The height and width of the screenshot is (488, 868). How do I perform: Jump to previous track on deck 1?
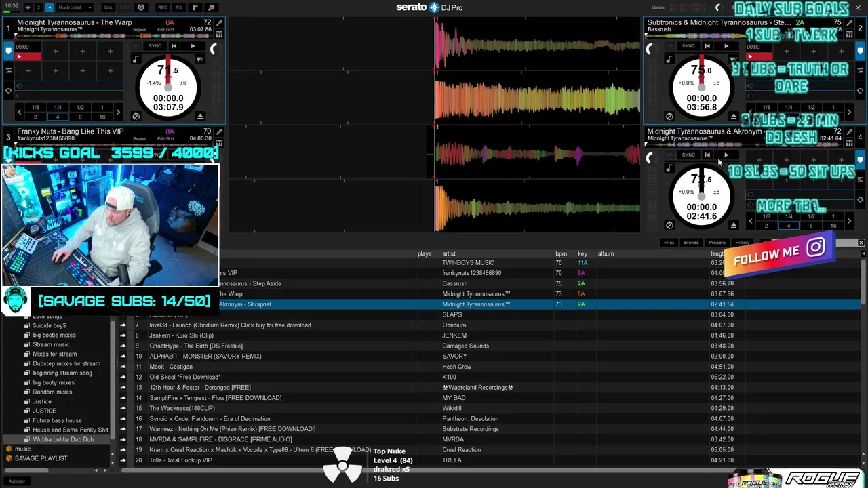click(174, 46)
